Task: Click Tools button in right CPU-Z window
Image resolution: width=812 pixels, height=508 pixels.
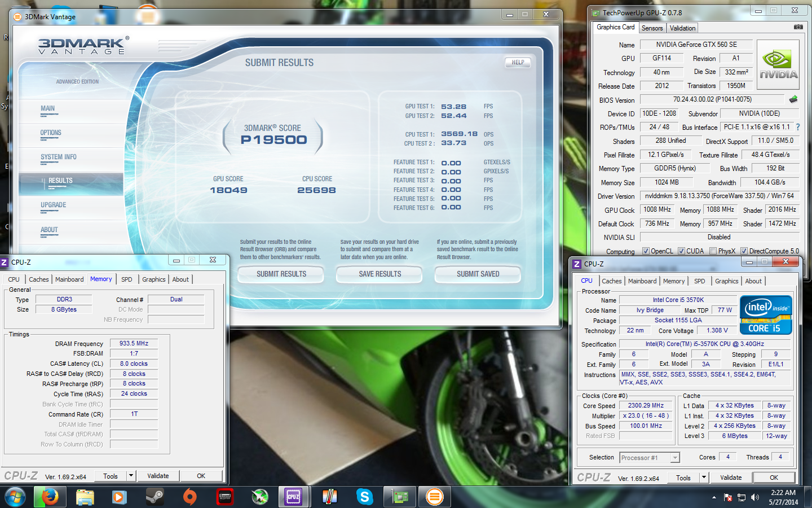Action: (683, 478)
